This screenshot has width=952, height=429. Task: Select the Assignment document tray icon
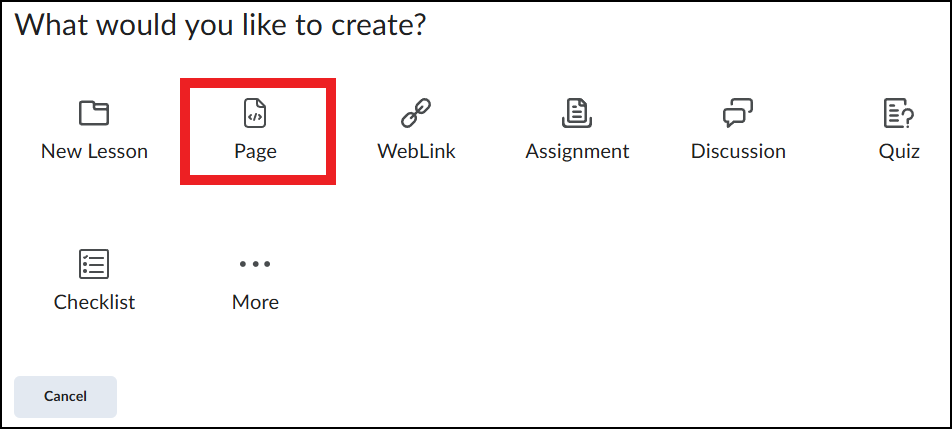point(577,113)
